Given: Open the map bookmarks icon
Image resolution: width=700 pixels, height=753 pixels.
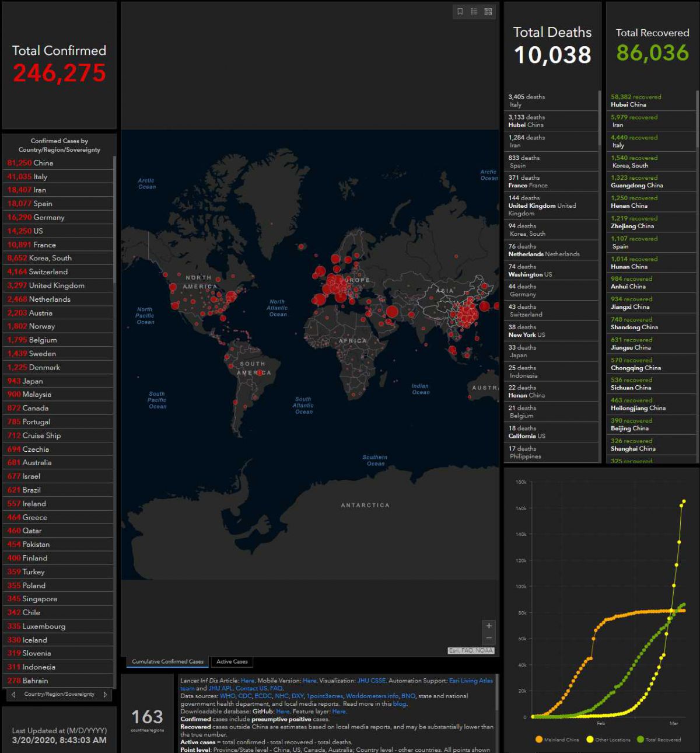Looking at the screenshot, I should click(x=460, y=12).
